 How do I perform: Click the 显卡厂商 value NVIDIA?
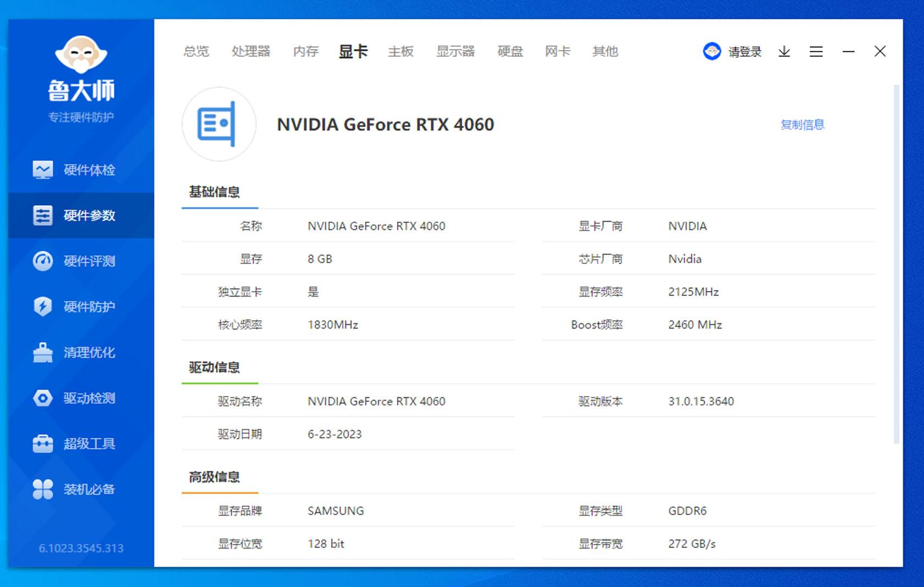pyautogui.click(x=687, y=226)
